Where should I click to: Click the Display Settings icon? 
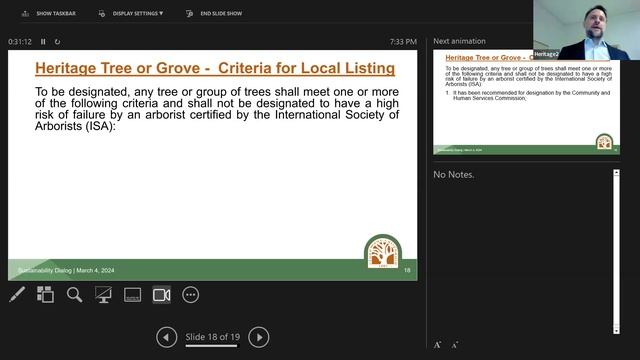[x=102, y=13]
